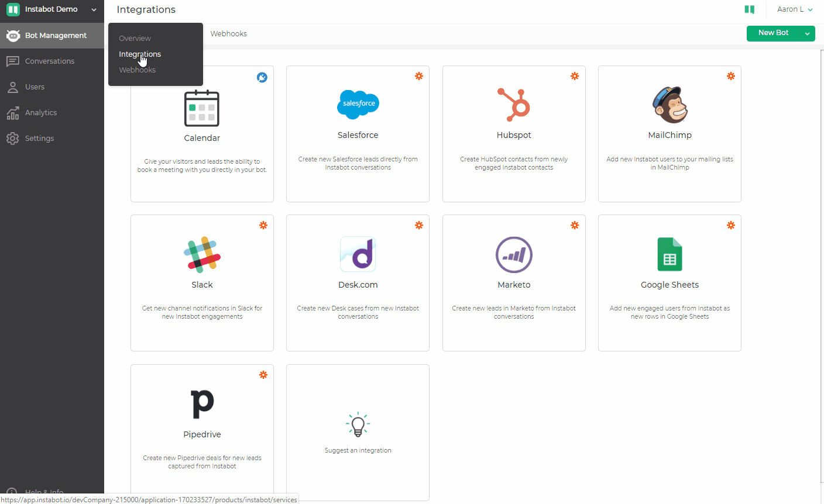This screenshot has height=504, width=824.
Task: Click the Marketo logo
Action: point(514,254)
